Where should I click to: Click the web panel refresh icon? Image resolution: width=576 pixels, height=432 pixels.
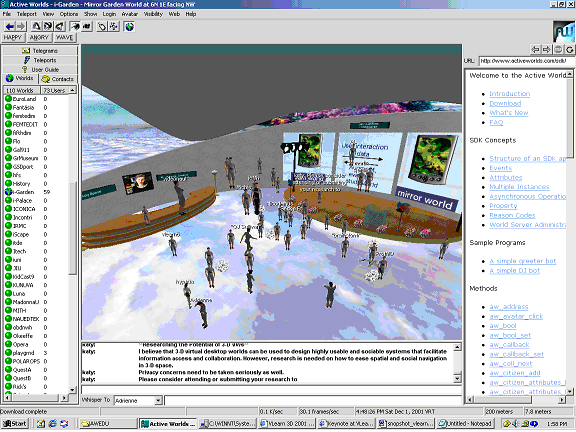pos(570,49)
